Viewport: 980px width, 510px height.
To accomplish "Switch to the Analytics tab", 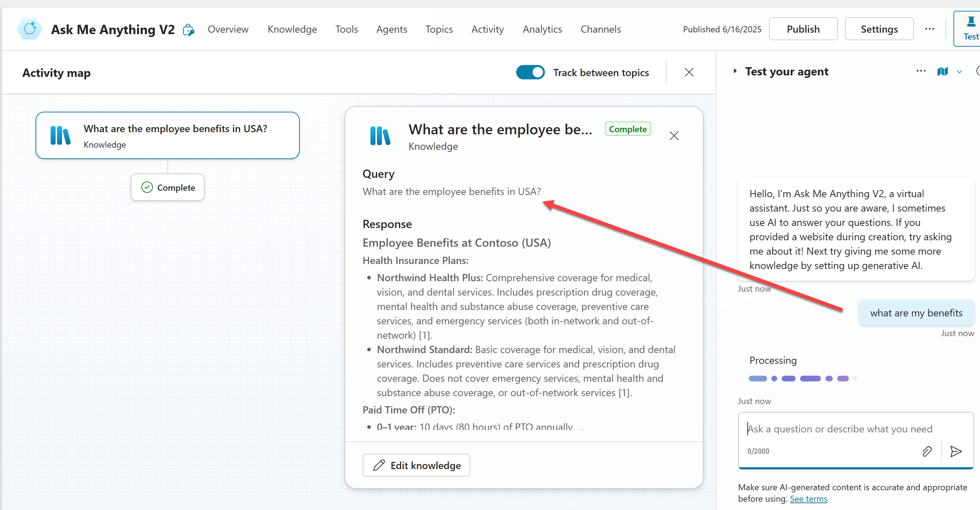I will click(542, 29).
